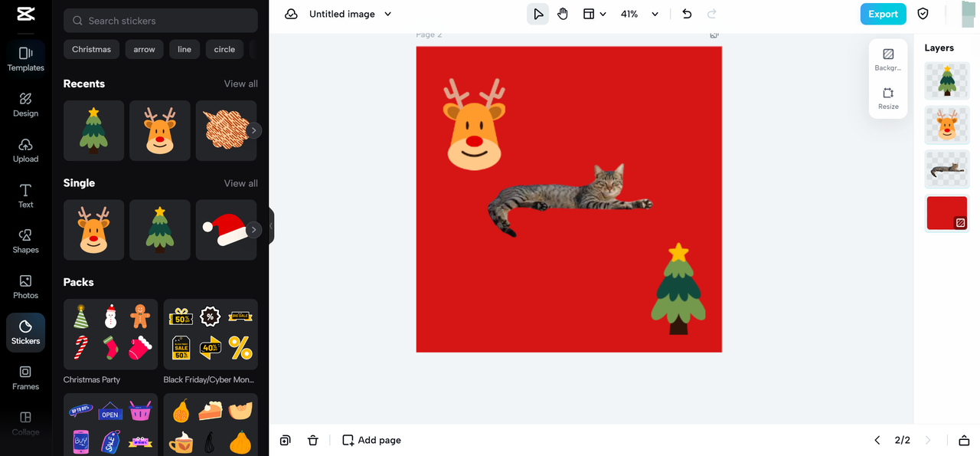Add the reindeer sticker from Single
This screenshot has height=456, width=980.
click(x=93, y=230)
